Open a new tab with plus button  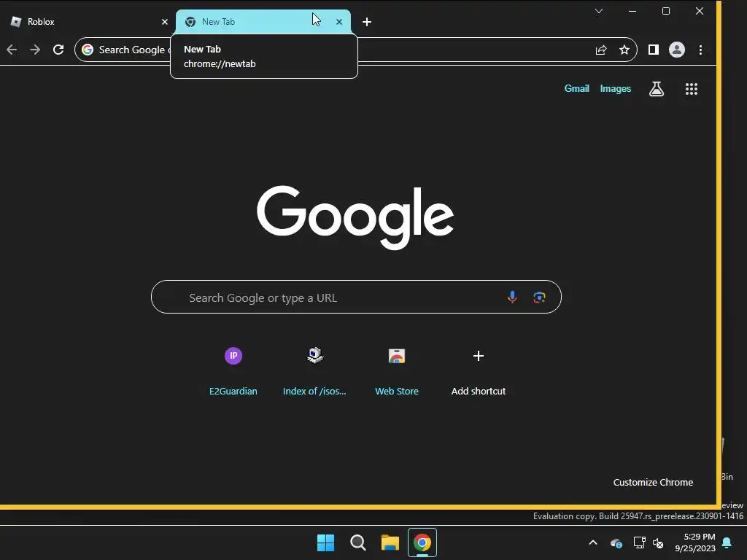367,22
